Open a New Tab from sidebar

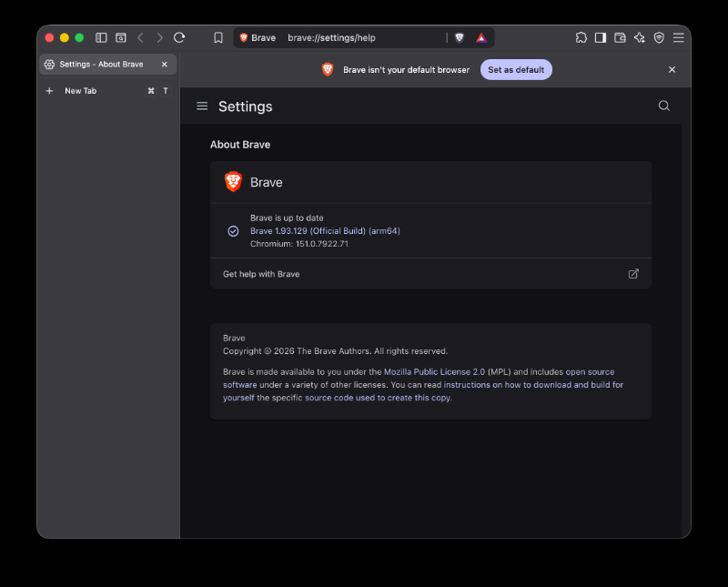107,91
